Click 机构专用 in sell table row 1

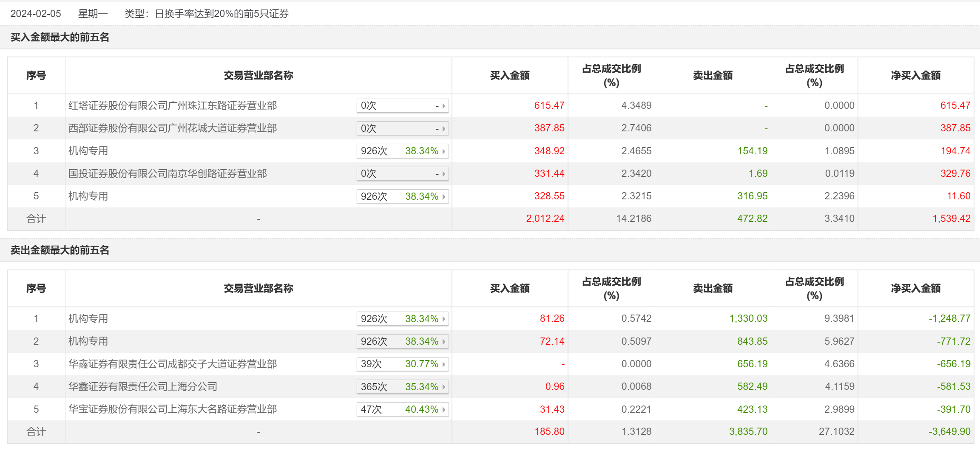coord(88,319)
